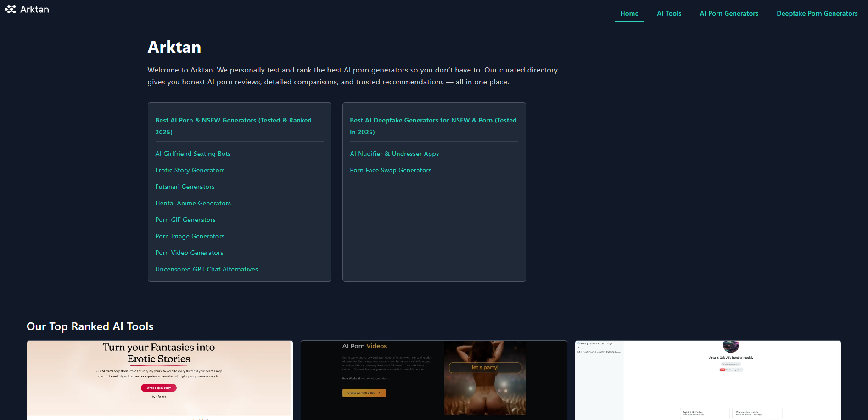
Task: Open Uncensored GPT Chat Alternatives link
Action: [206, 269]
